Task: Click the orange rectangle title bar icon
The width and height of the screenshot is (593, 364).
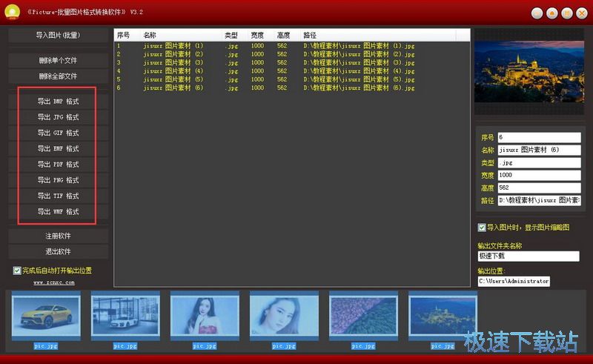Action: 566,13
